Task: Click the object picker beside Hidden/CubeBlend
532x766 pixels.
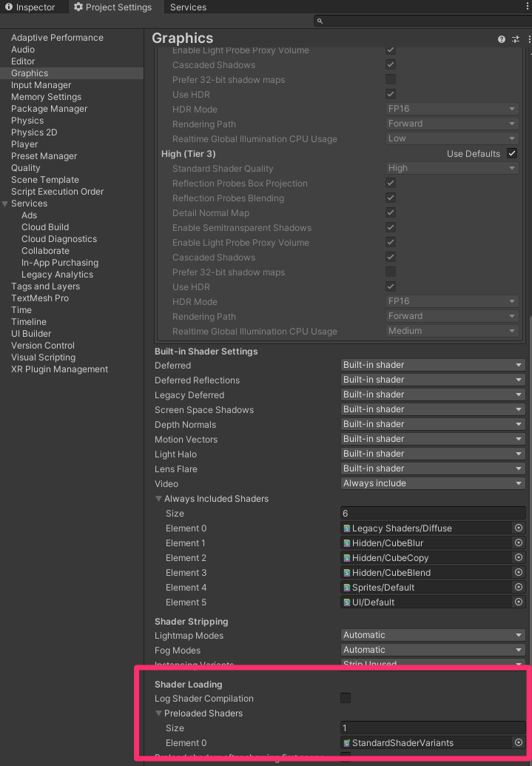Action: pos(518,572)
